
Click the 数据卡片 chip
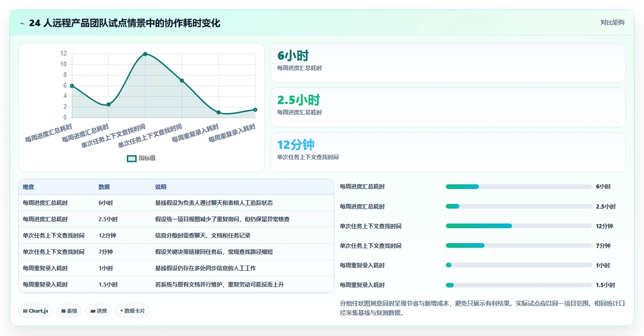pyautogui.click(x=132, y=311)
